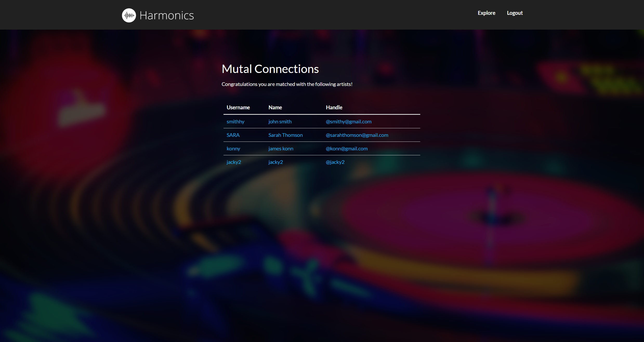This screenshot has height=342, width=644.
Task: Click the Harmonics waveform logo icon
Action: point(129,15)
